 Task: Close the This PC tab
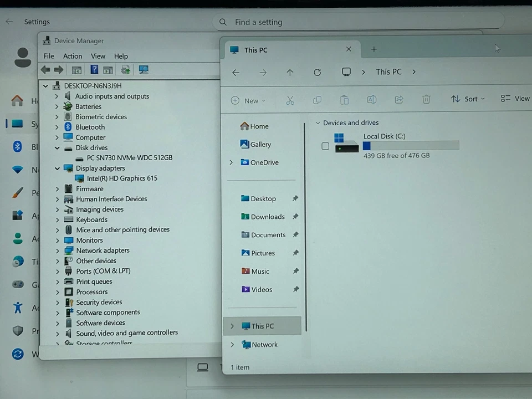(349, 49)
